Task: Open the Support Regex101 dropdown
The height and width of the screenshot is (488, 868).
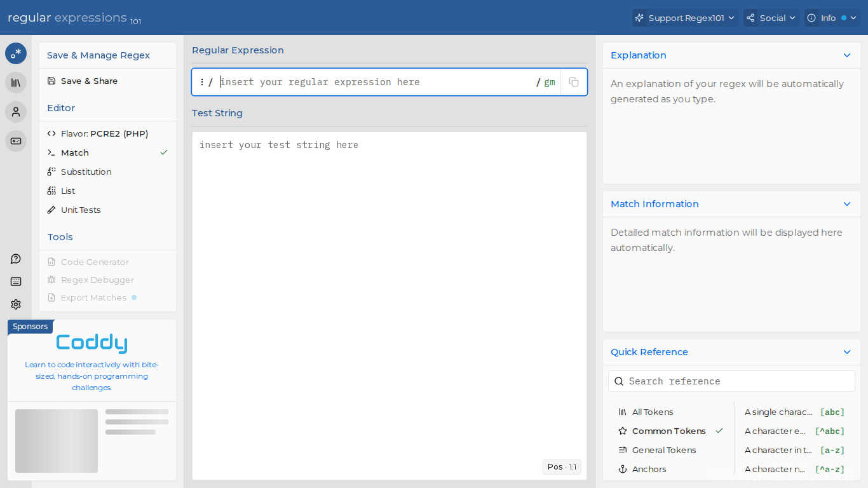Action: pyautogui.click(x=685, y=18)
